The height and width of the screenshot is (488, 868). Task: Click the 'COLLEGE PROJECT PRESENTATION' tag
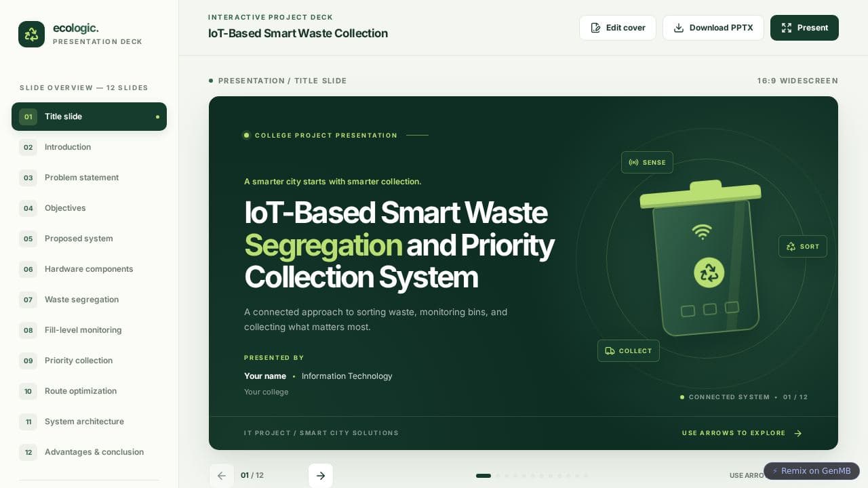click(326, 136)
